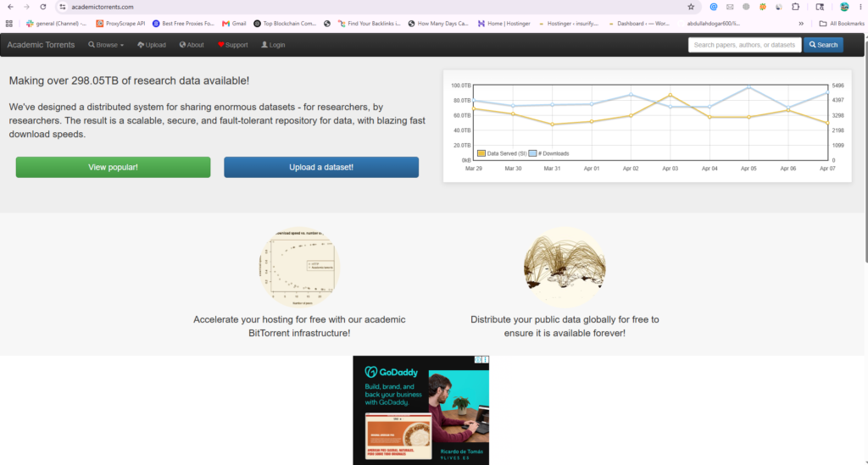868x465 pixels.
Task: Open the Gmail bookmark
Action: [x=234, y=23]
